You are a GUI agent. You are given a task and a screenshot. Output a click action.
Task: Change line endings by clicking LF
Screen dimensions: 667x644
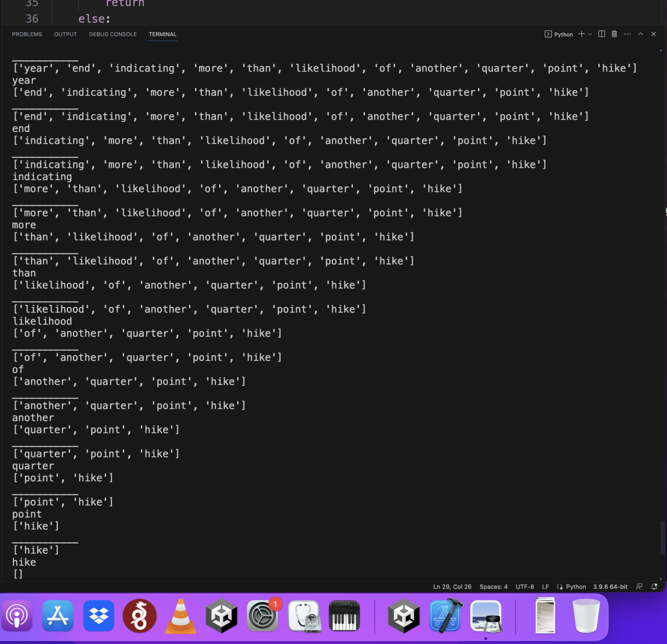click(x=545, y=586)
